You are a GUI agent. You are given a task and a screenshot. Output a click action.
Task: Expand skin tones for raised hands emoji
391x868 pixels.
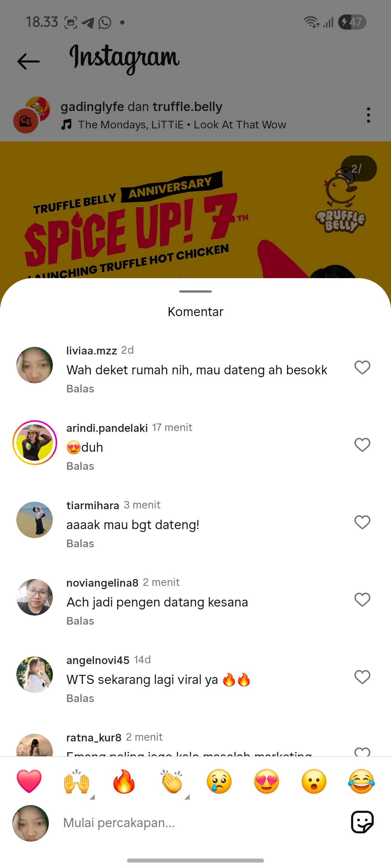[x=92, y=797]
